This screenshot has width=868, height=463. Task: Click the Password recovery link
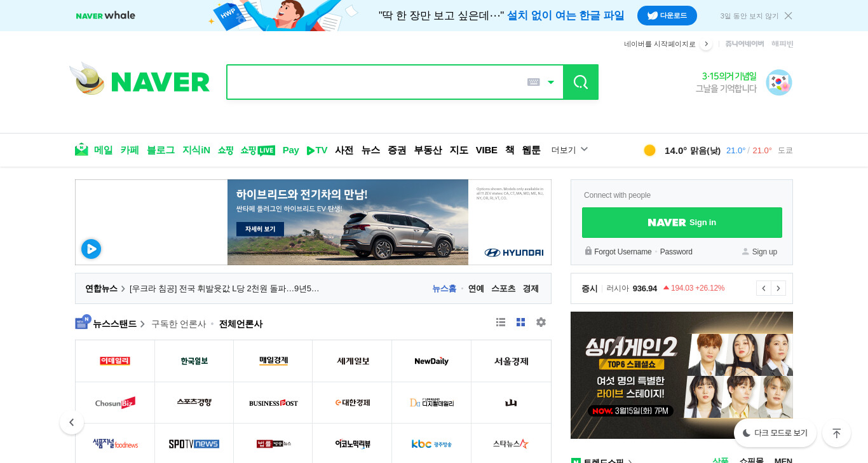[676, 252]
